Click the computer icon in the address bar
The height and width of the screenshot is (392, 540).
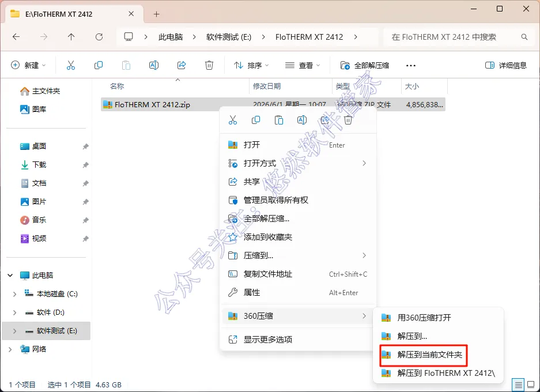coord(129,37)
